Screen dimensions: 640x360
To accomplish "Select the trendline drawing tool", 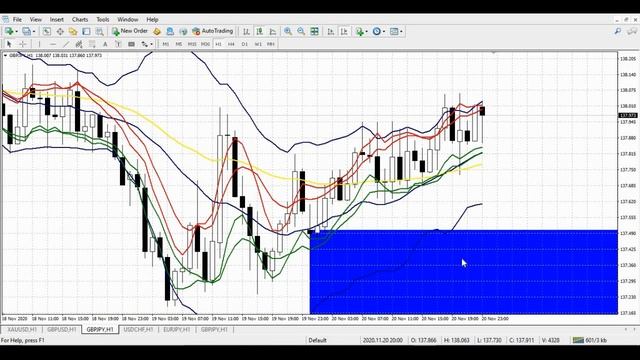I will tap(66, 44).
